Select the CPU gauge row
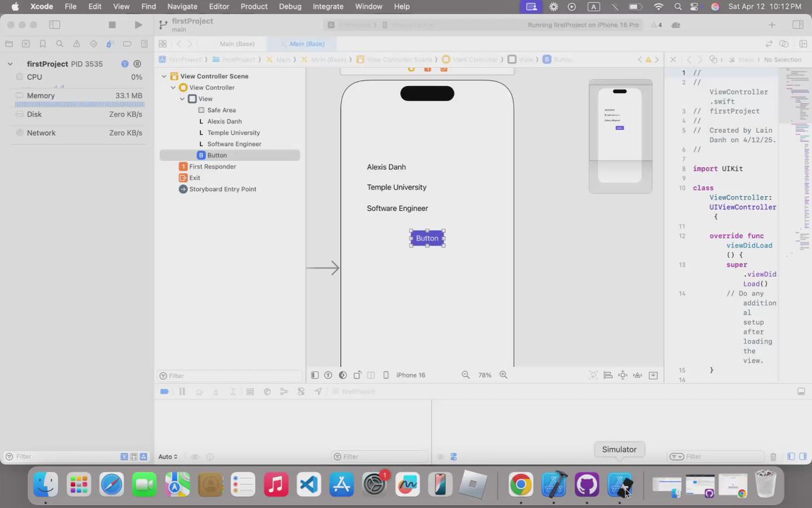 79,77
